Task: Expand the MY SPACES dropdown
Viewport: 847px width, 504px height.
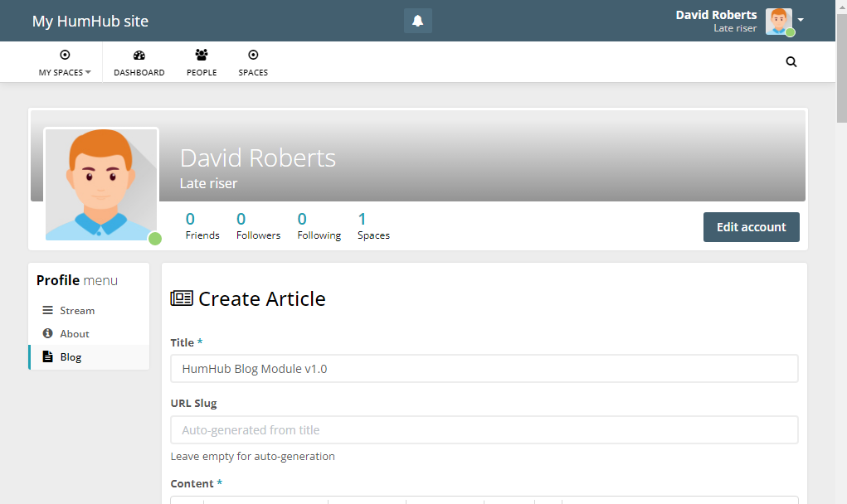Action: click(x=64, y=61)
